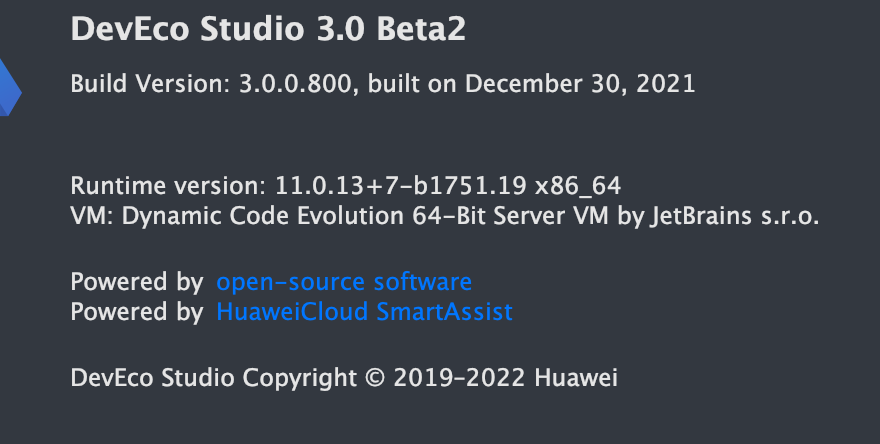Click Powered by before HuaweiCloud SmartAssist
The height and width of the screenshot is (444, 880).
pyautogui.click(x=137, y=312)
